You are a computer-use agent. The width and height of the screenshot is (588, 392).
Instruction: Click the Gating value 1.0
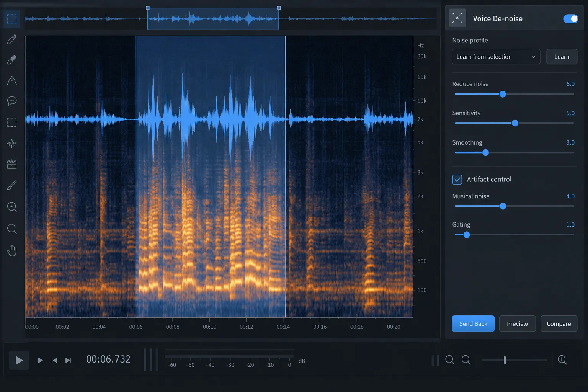pyautogui.click(x=570, y=225)
